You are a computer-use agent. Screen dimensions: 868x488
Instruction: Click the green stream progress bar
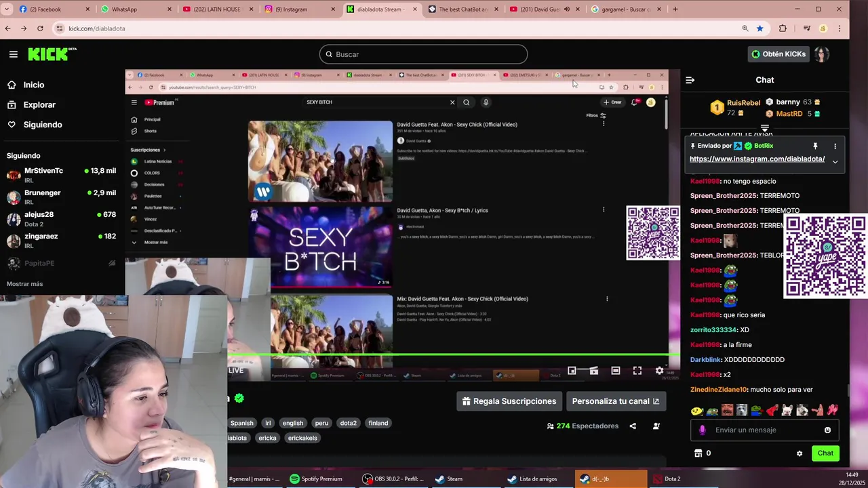453,354
